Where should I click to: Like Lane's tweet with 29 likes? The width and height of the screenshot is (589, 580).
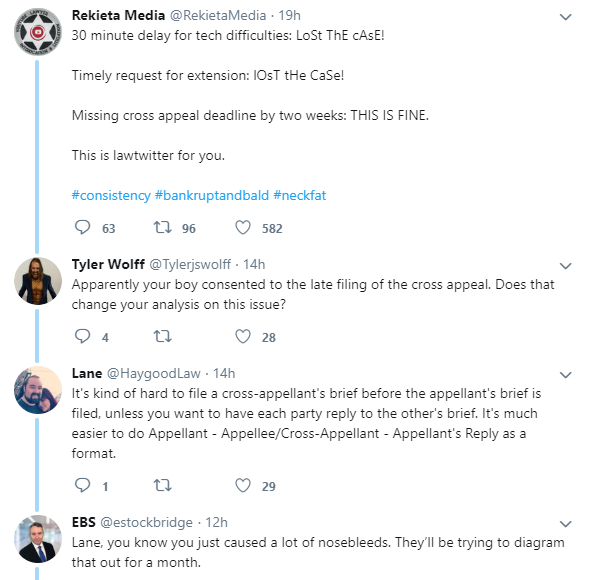[243, 485]
